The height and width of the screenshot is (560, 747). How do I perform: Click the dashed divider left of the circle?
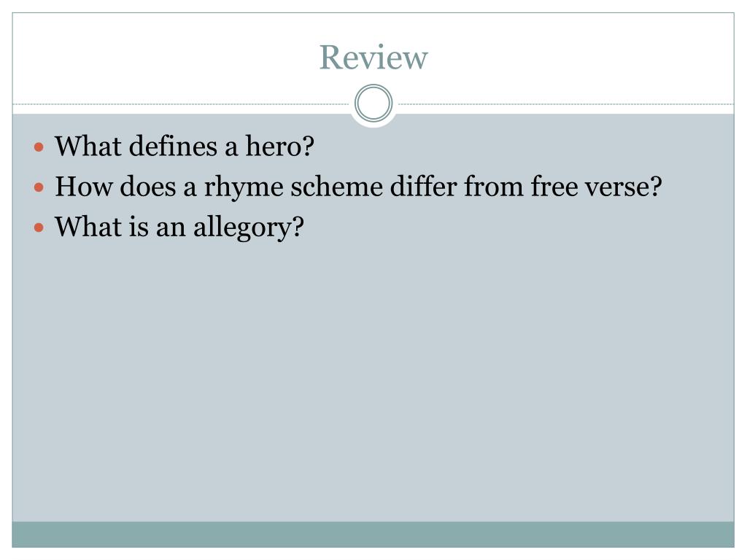(x=181, y=104)
